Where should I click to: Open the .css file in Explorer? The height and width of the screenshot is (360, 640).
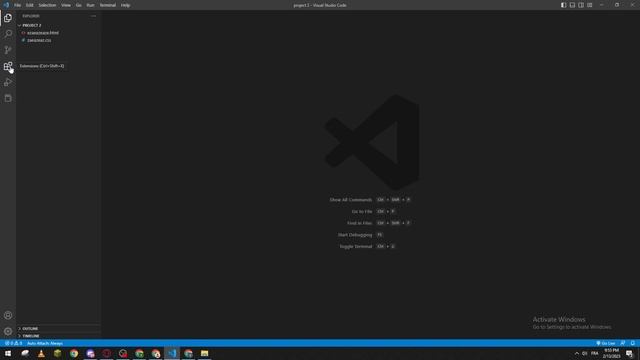coord(39,40)
